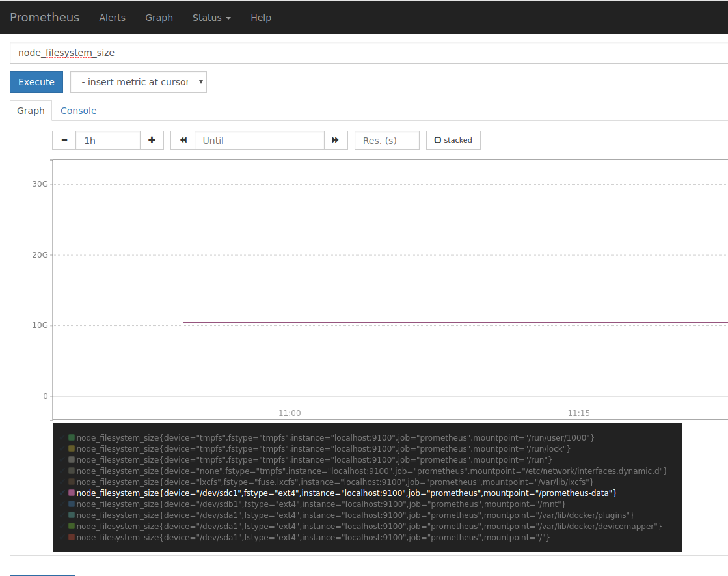Toggle pink swatch for /prometheus-data series
This screenshot has width=728, height=576.
(x=72, y=493)
